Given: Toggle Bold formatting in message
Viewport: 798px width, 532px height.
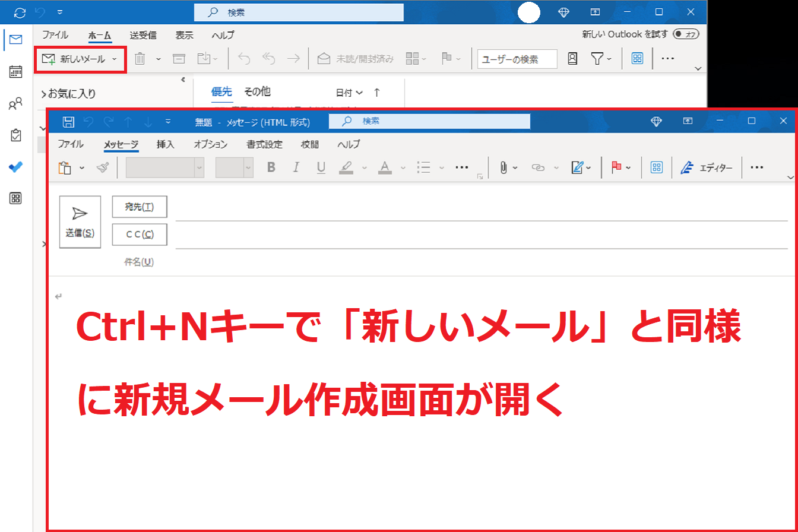Looking at the screenshot, I should 271,168.
